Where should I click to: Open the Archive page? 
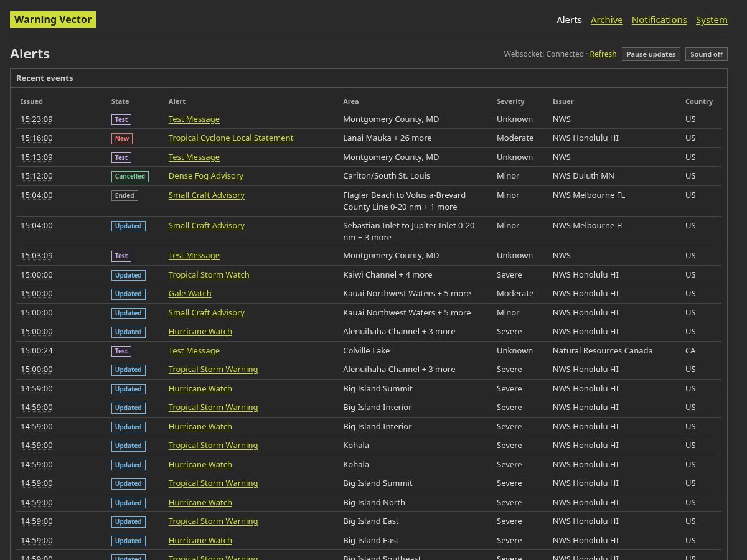coord(606,20)
